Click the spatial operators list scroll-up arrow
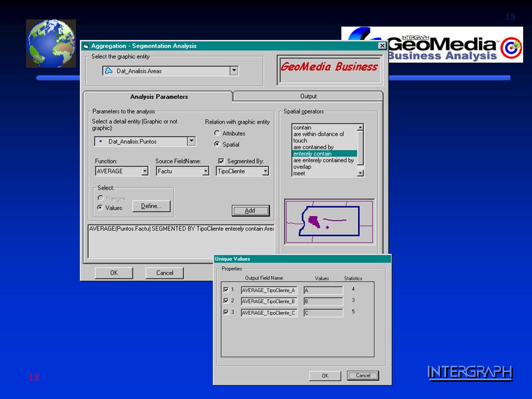Image resolution: width=532 pixels, height=399 pixels. click(x=360, y=127)
